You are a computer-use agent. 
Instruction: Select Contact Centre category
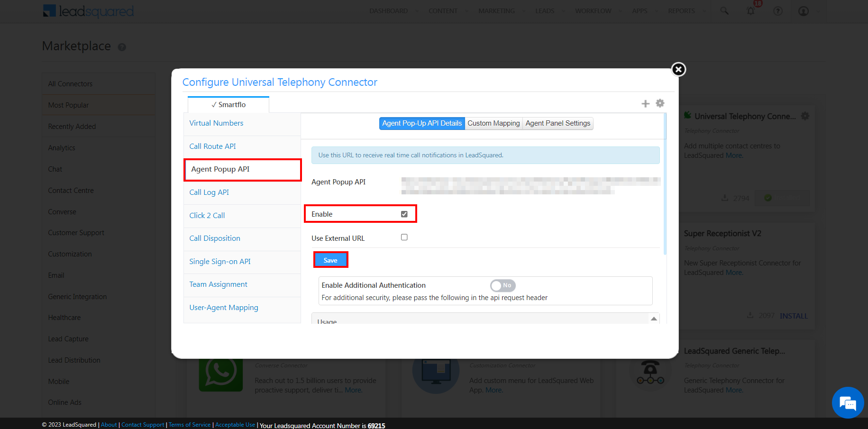(99, 191)
